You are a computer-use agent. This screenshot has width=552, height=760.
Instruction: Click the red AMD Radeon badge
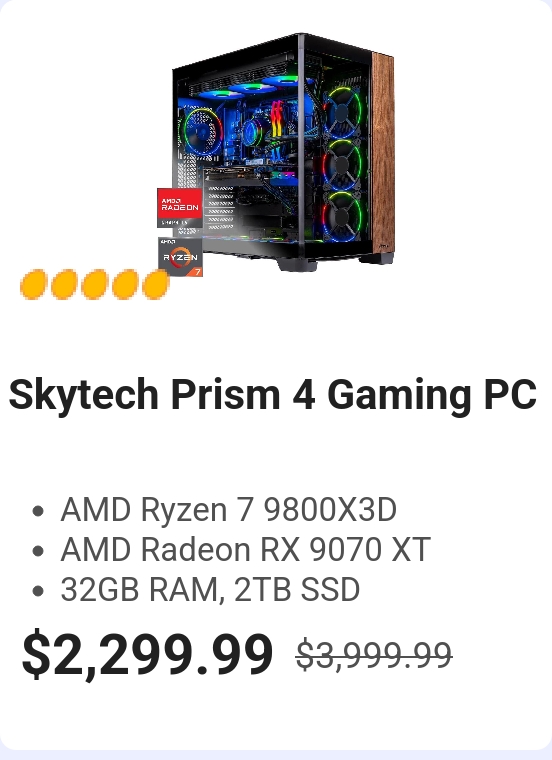(x=180, y=207)
